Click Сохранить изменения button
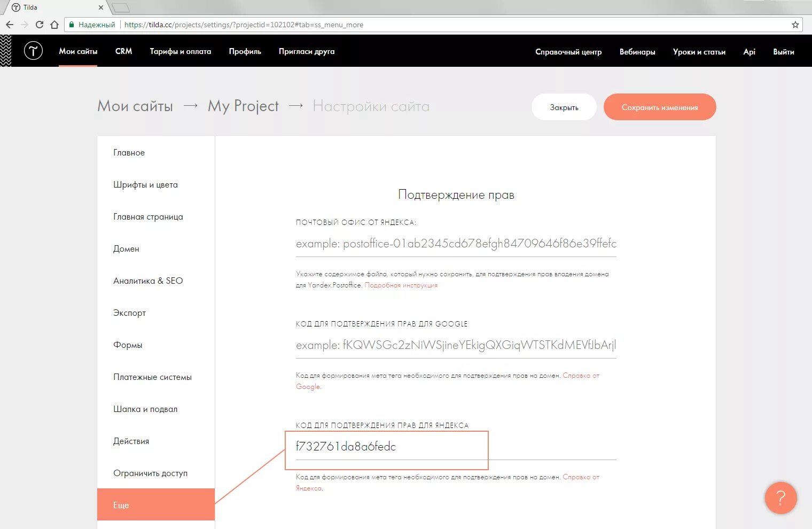The height and width of the screenshot is (529, 812). tap(660, 107)
